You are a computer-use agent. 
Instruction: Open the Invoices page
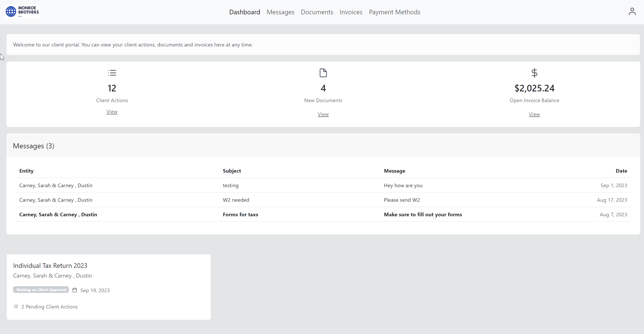click(351, 12)
